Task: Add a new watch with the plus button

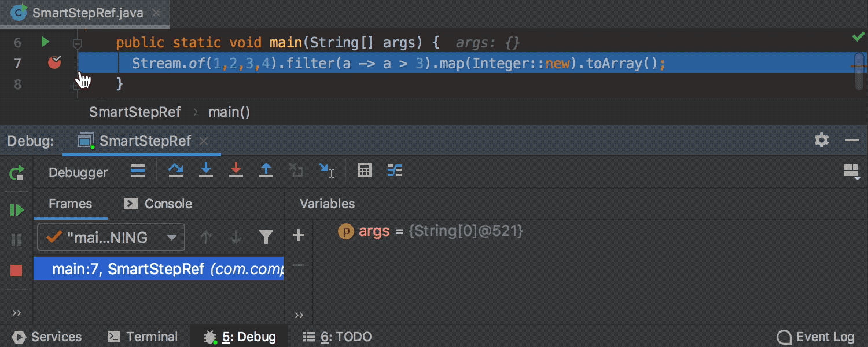Action: point(298,235)
